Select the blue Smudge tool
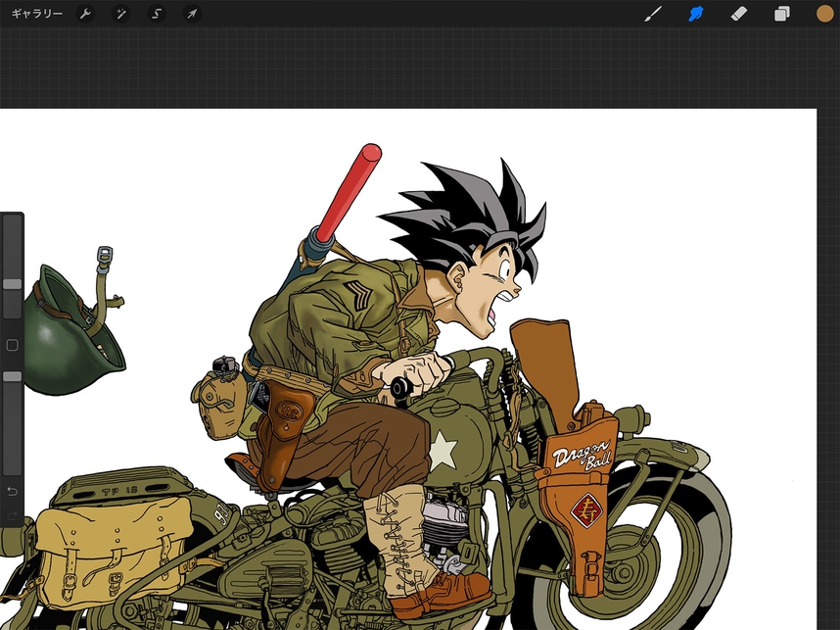Screen dimensions: 840x630 pos(696,14)
